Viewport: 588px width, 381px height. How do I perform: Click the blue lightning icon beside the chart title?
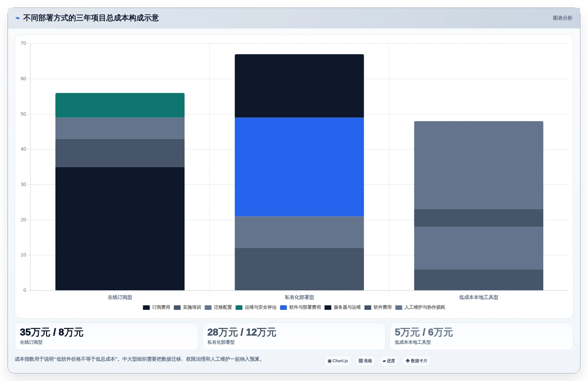(x=18, y=18)
